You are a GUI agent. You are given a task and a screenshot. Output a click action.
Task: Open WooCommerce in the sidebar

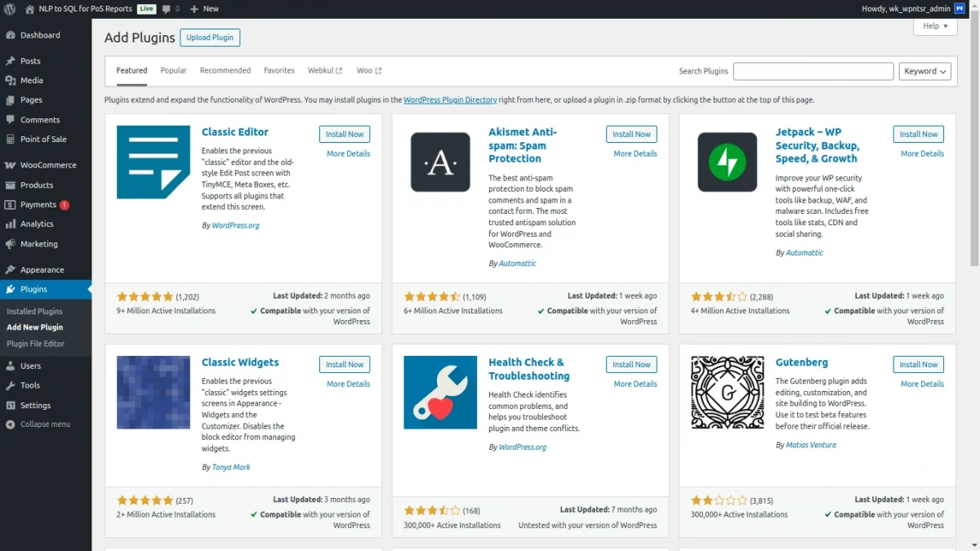click(x=48, y=165)
